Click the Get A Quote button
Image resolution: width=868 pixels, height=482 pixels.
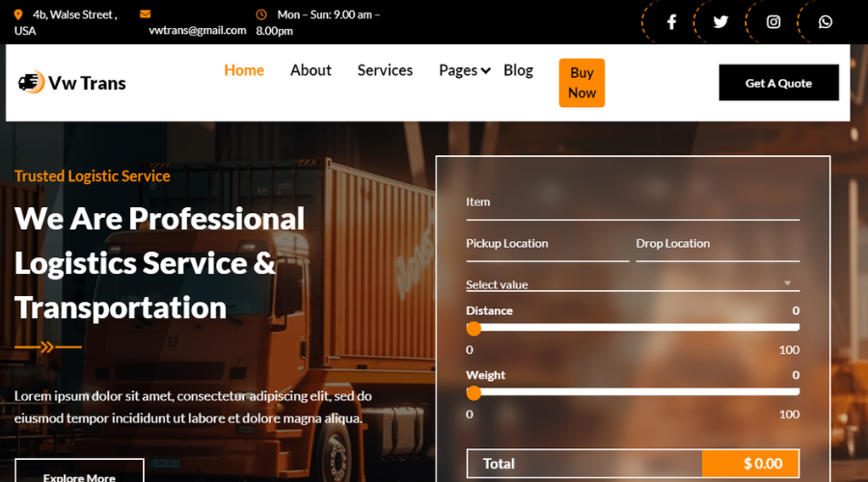[778, 83]
